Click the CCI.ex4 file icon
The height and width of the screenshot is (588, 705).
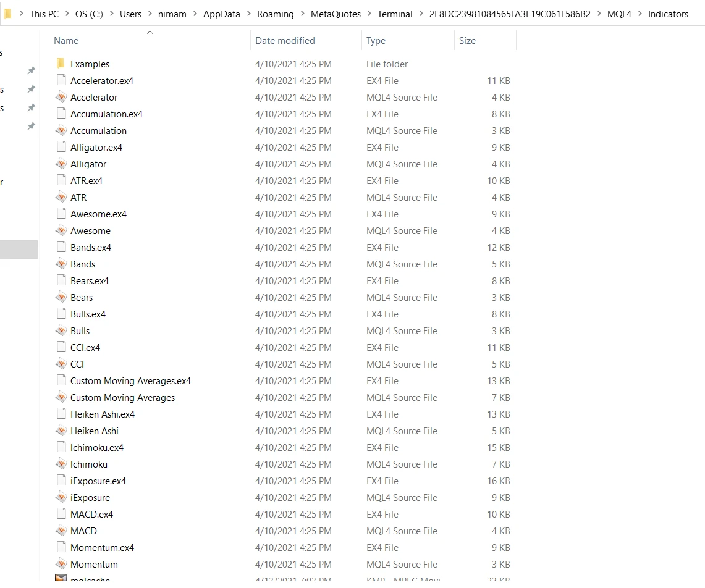coord(61,347)
